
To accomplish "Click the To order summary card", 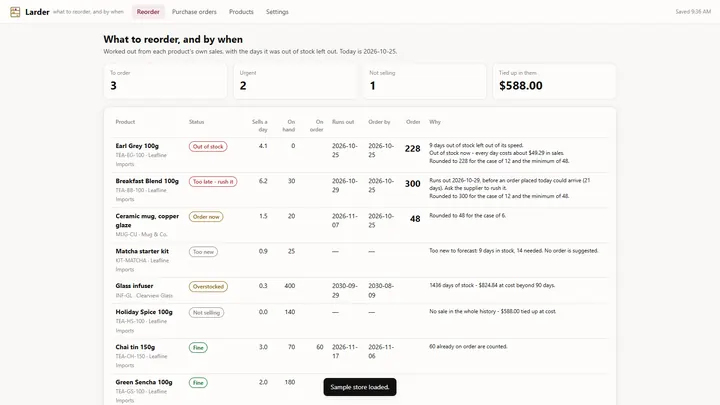I will click(x=165, y=81).
